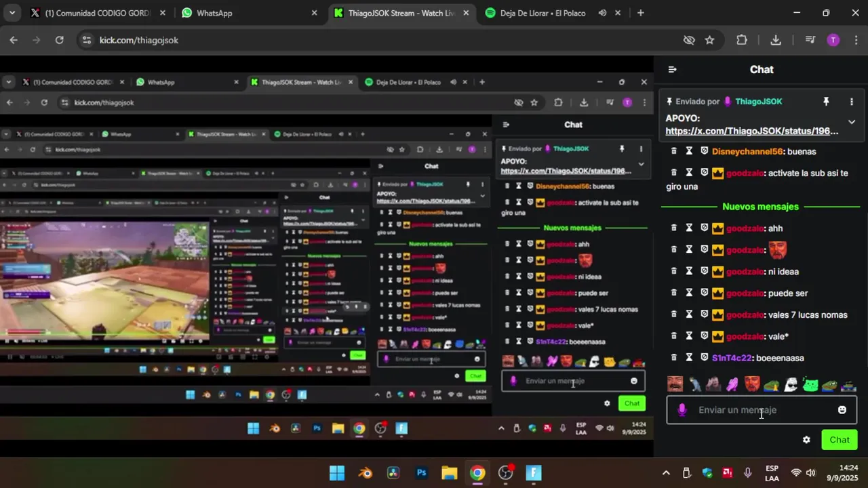The height and width of the screenshot is (488, 868).
Task: Unpin the pinned message with the pin icon
Action: 826,102
